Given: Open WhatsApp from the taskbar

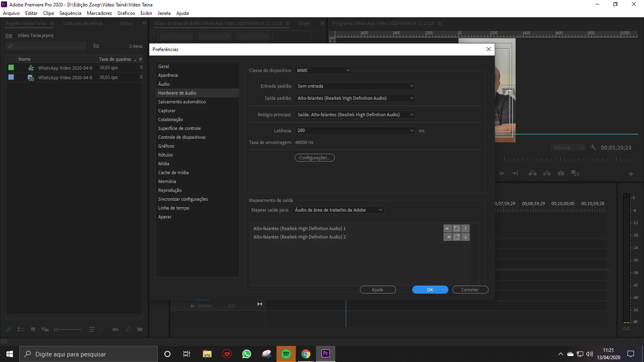Looking at the screenshot, I should click(x=247, y=354).
